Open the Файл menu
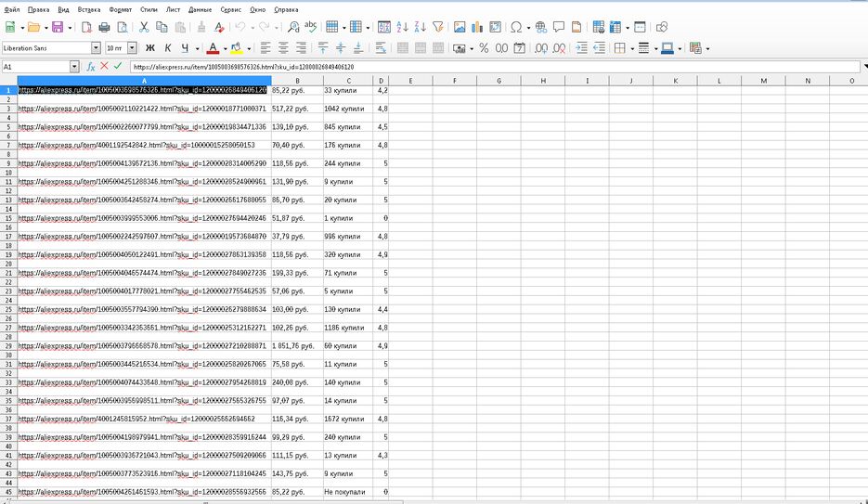868x504 pixels. pos(12,9)
